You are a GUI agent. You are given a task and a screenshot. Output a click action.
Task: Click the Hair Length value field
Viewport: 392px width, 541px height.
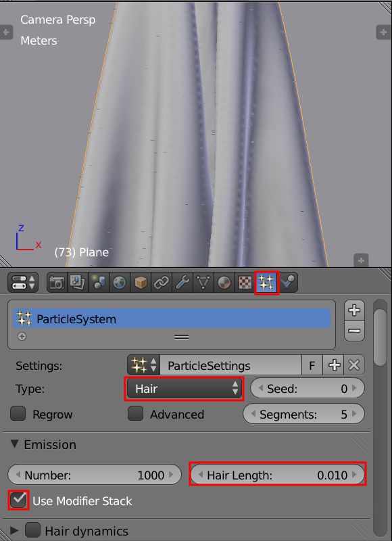pyautogui.click(x=278, y=475)
